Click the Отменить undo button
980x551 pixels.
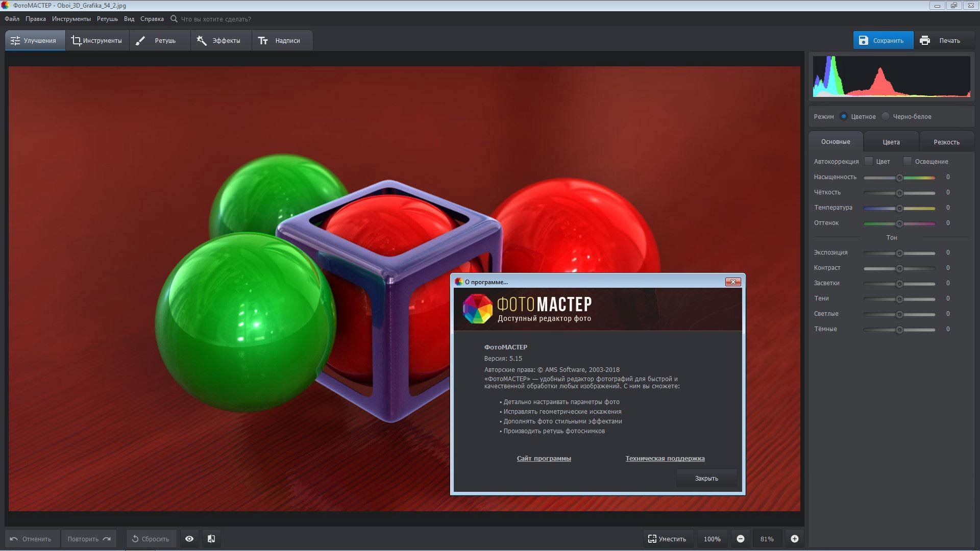(x=32, y=539)
